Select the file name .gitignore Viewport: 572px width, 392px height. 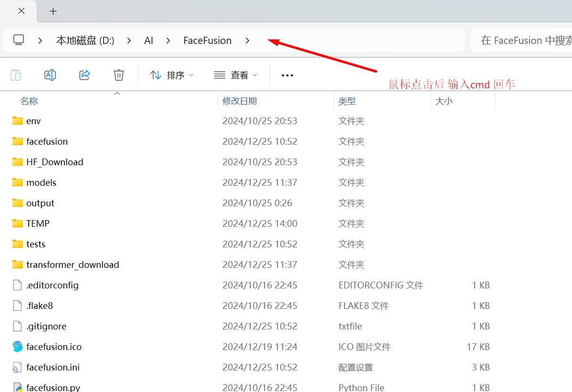[x=46, y=327]
